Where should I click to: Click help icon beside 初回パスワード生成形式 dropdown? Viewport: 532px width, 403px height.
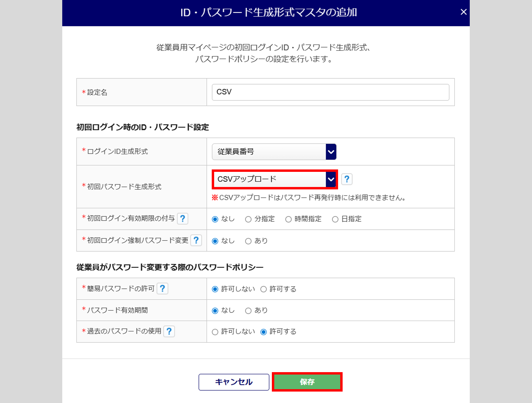347,179
